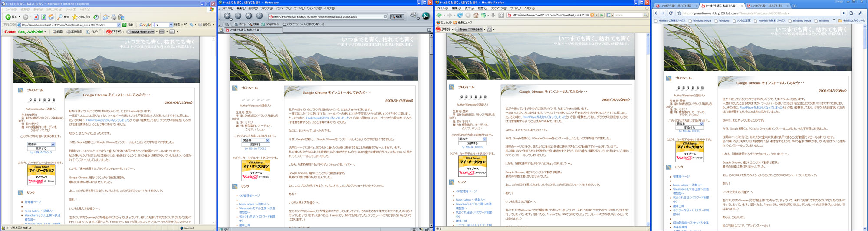Open the ジャンプ menu in Netscape
This screenshot has width=868, height=231.
(x=266, y=8)
